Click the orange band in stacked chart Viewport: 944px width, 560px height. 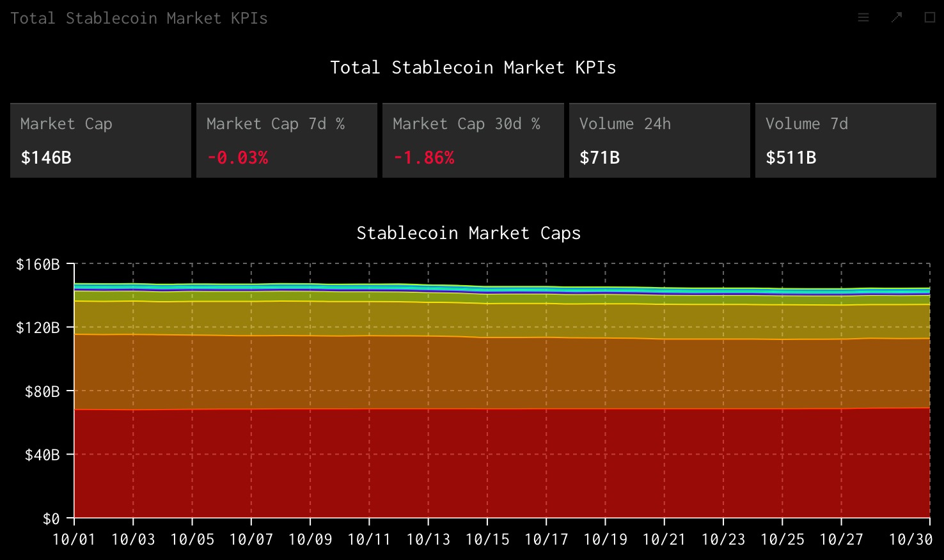pos(502,374)
